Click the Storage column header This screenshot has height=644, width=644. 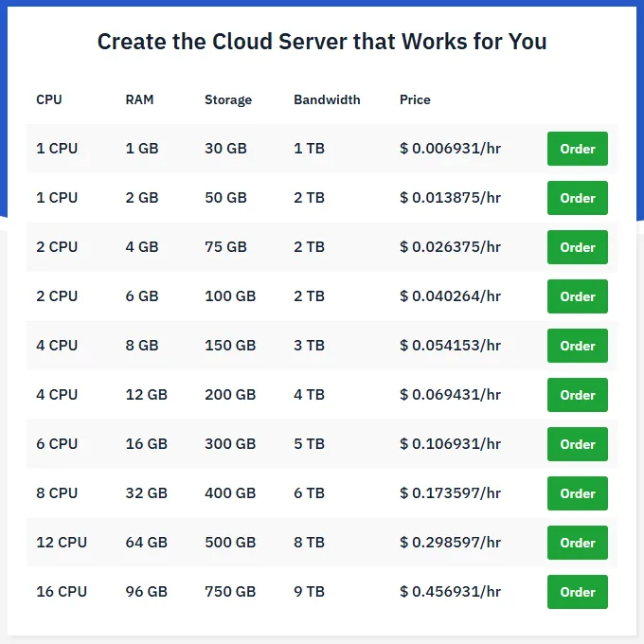tap(228, 100)
